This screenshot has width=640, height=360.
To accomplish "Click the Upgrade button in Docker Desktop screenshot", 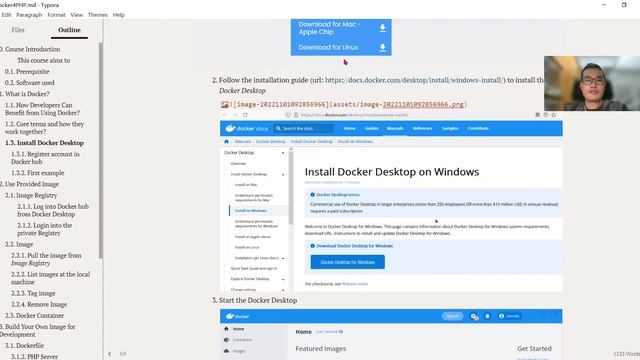I will 452,316.
